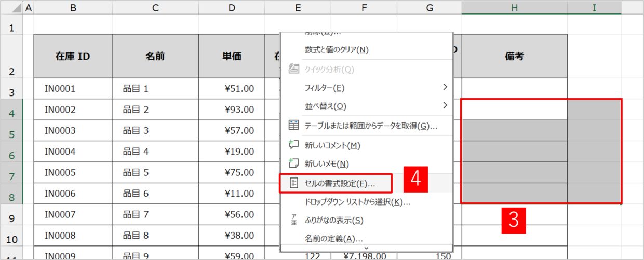This screenshot has width=644, height=260.
Task: Click the New Memo icon
Action: click(x=293, y=163)
